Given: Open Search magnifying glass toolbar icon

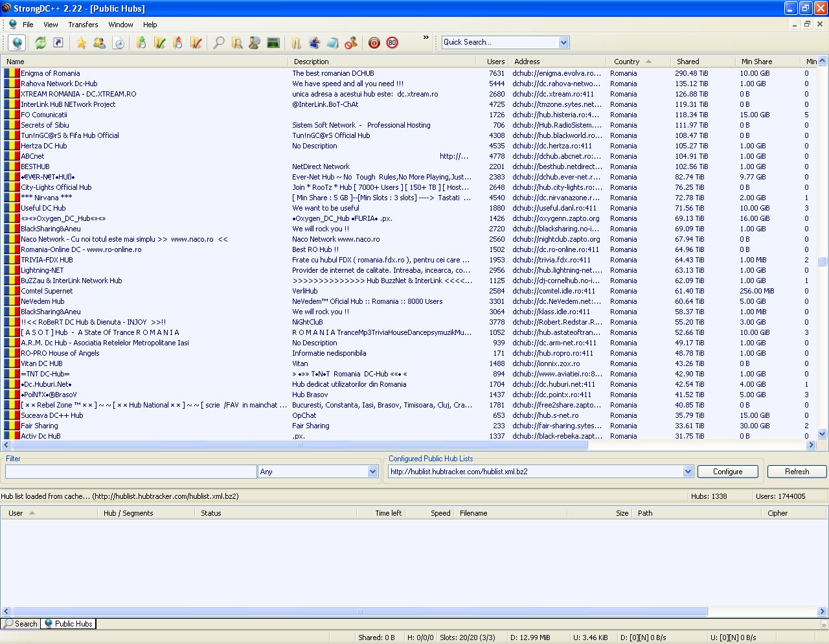Looking at the screenshot, I should tap(219, 43).
